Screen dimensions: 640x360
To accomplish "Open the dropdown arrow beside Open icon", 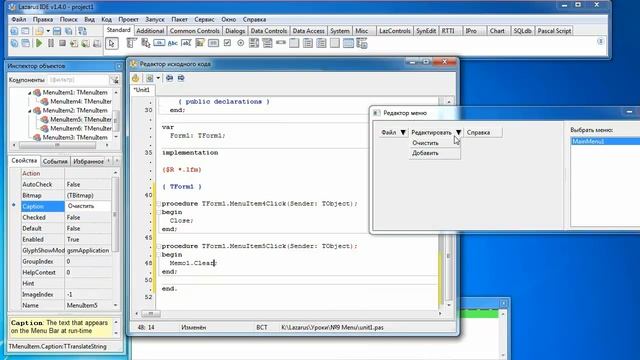I will [48, 31].
